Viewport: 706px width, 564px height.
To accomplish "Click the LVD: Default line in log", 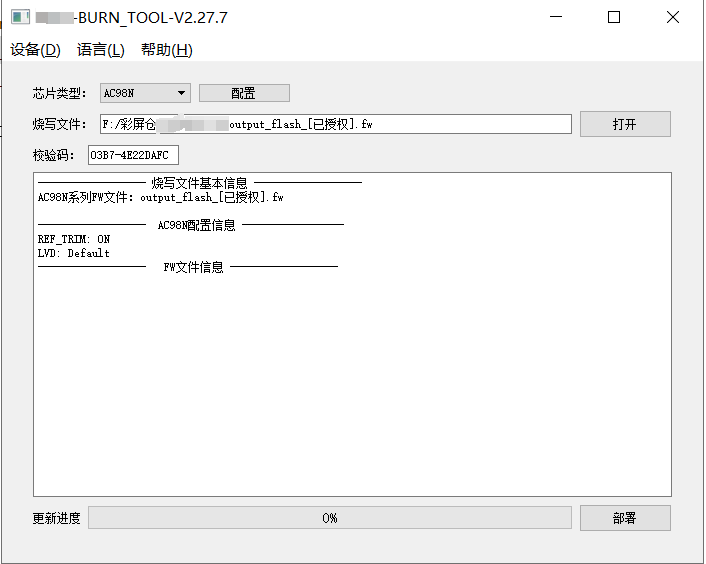I will [x=74, y=253].
